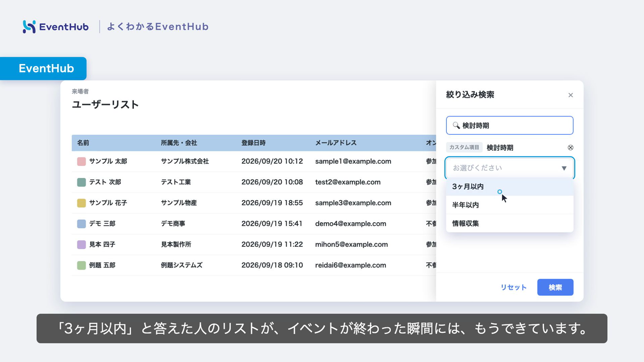Screen dimensions: 644x362
Task: Click the company テスト工業
Action: click(x=176, y=182)
